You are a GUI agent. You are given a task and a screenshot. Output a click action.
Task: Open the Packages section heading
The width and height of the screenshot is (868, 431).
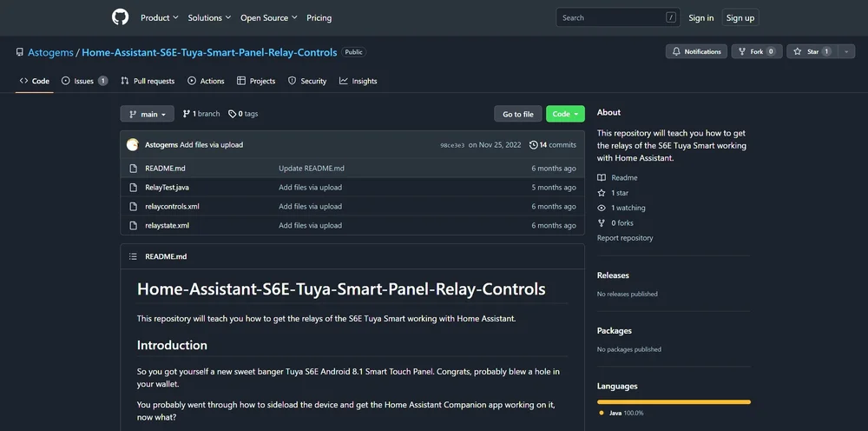click(614, 331)
